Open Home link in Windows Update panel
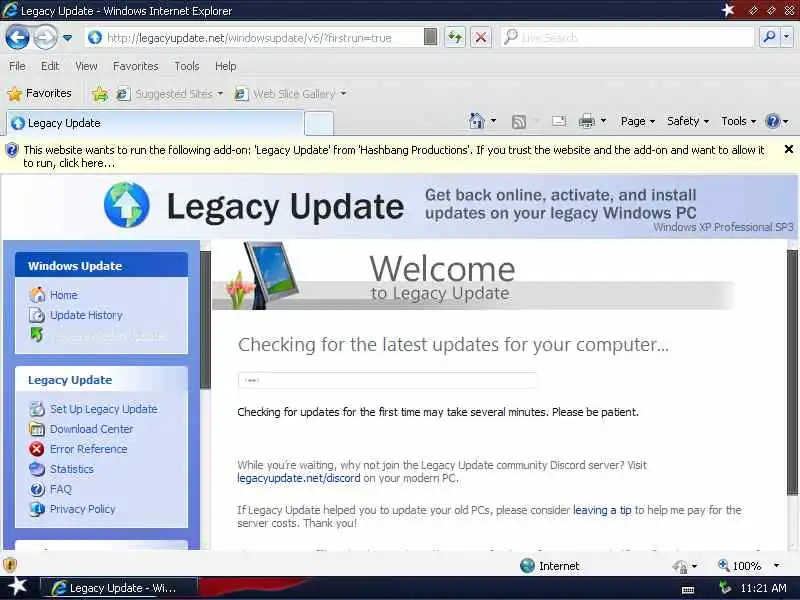Image resolution: width=800 pixels, height=600 pixels. [x=64, y=295]
